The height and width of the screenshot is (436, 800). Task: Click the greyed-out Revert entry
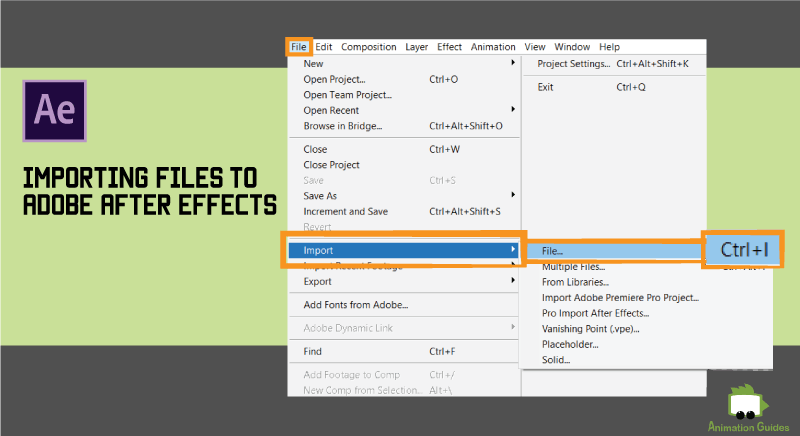(x=404, y=226)
